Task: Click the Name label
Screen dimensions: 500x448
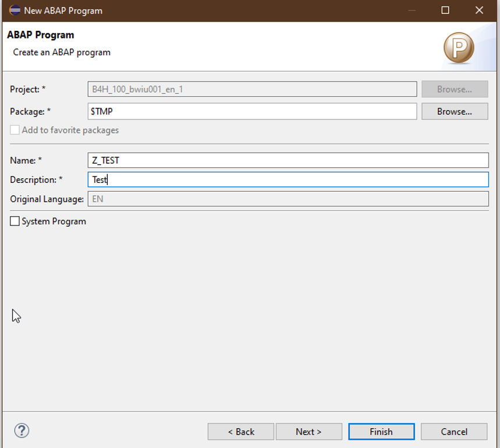Action: [x=26, y=160]
